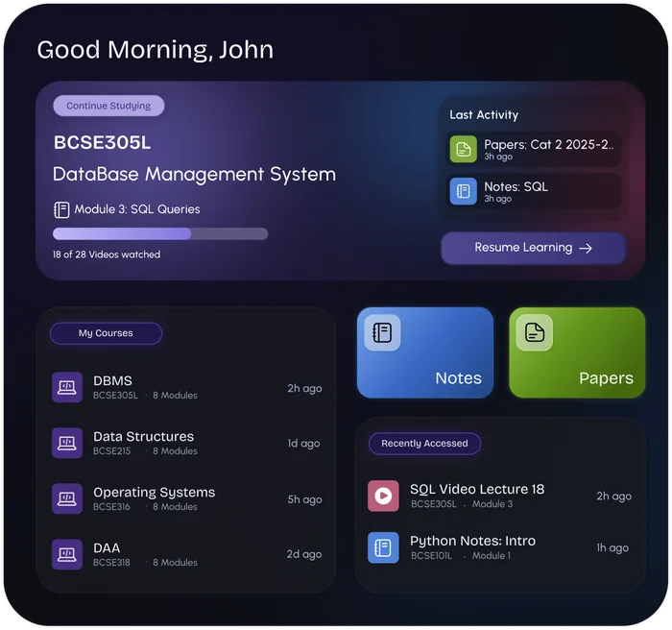Click BCSE316 code under Operating Systems
This screenshot has width=672, height=630.
tap(111, 507)
